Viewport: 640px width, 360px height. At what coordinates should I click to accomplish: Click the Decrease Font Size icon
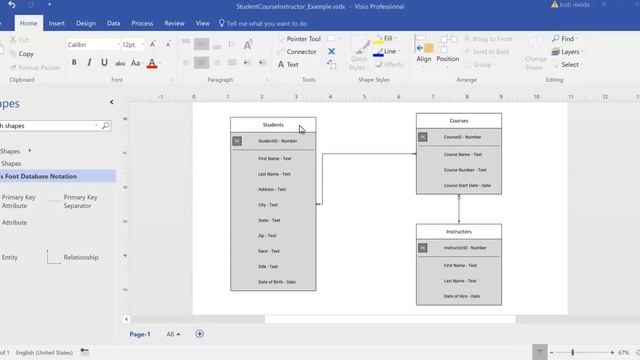[168, 44]
